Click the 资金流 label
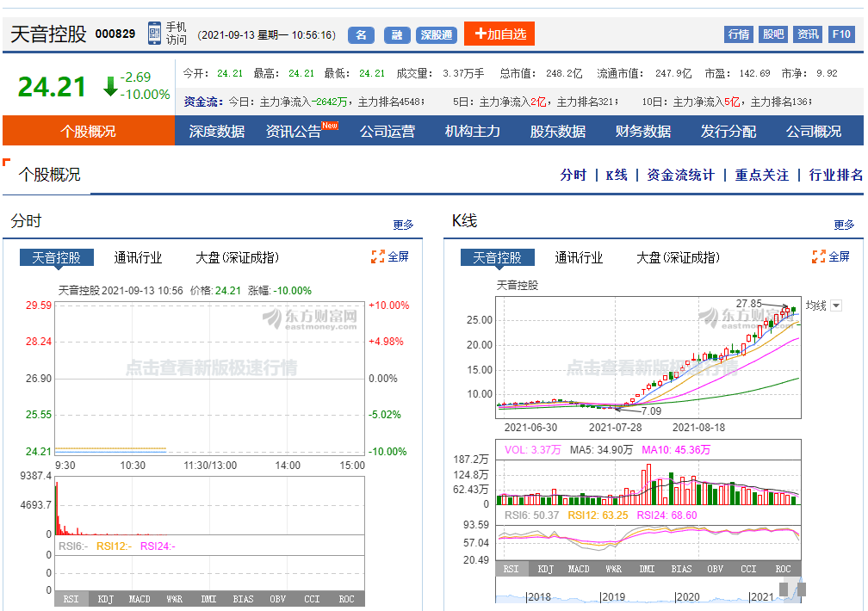868x611 pixels. coord(203,102)
